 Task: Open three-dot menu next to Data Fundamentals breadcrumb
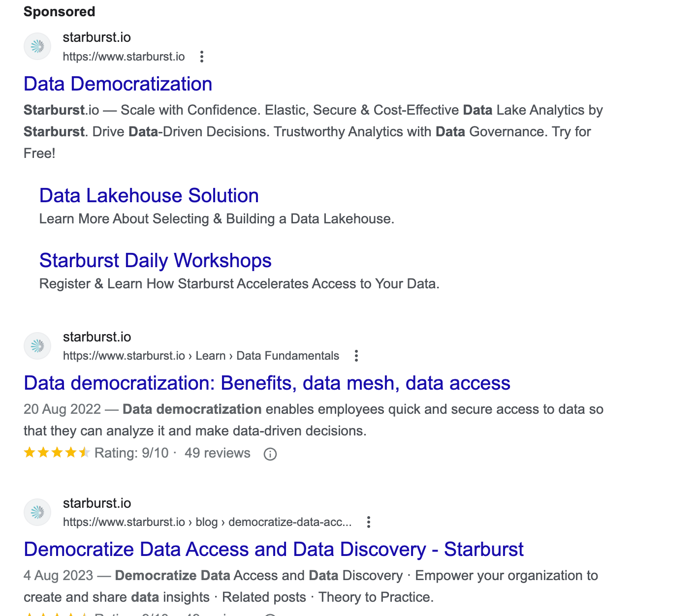(x=356, y=356)
